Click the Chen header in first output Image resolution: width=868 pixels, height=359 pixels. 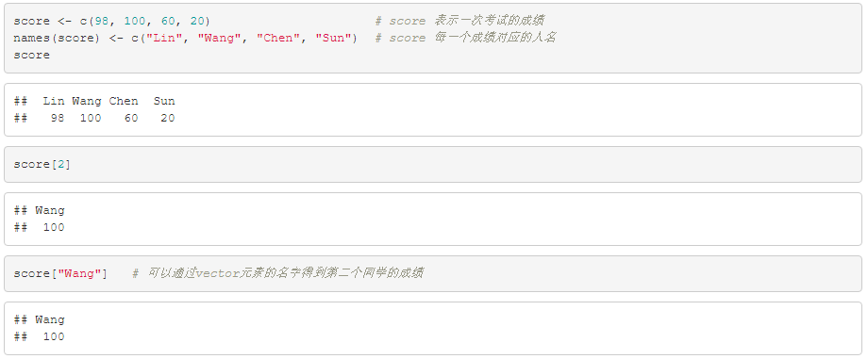coord(124,101)
